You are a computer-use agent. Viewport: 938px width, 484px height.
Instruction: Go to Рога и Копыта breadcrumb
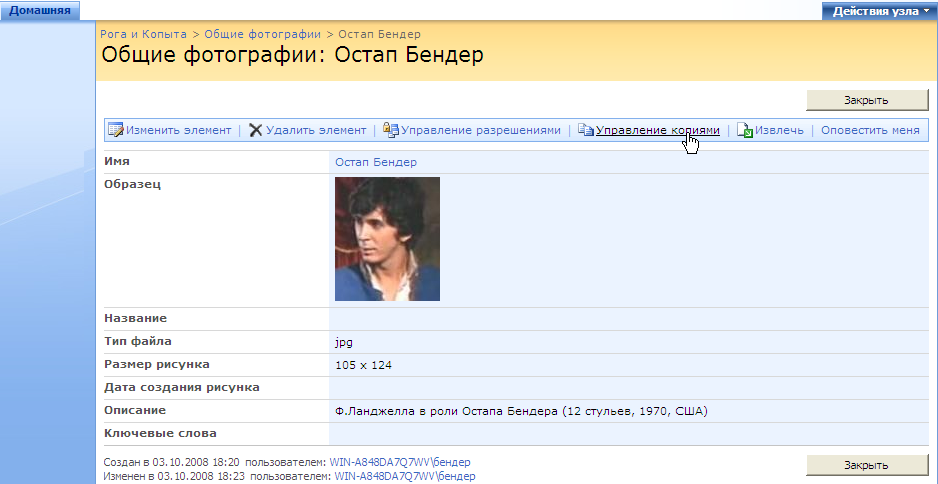point(144,35)
